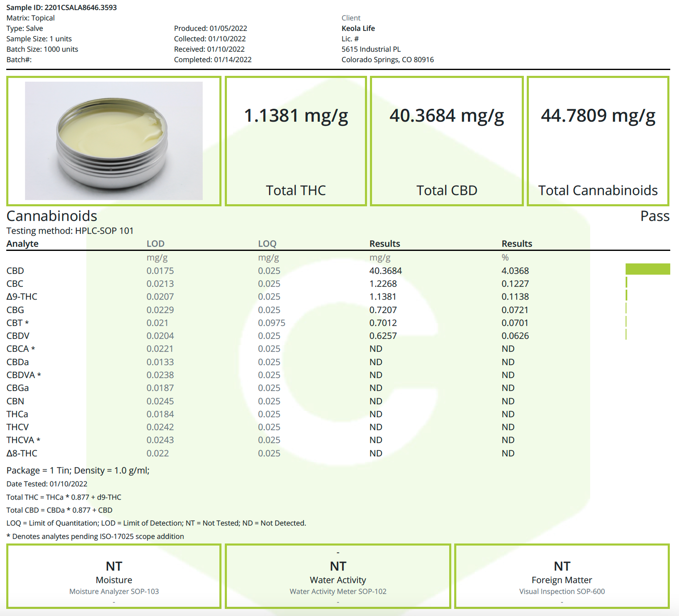Click the Type: Salve line

pyautogui.click(x=25, y=28)
